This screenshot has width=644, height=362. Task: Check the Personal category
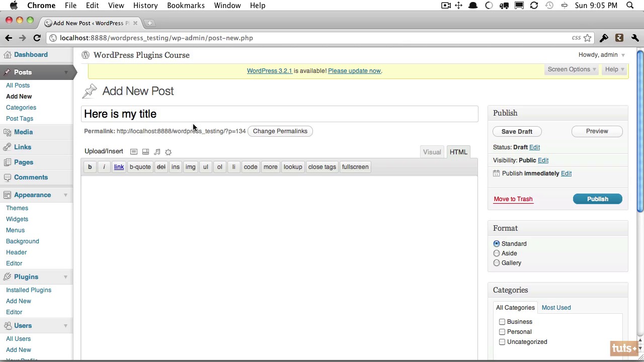point(502,332)
